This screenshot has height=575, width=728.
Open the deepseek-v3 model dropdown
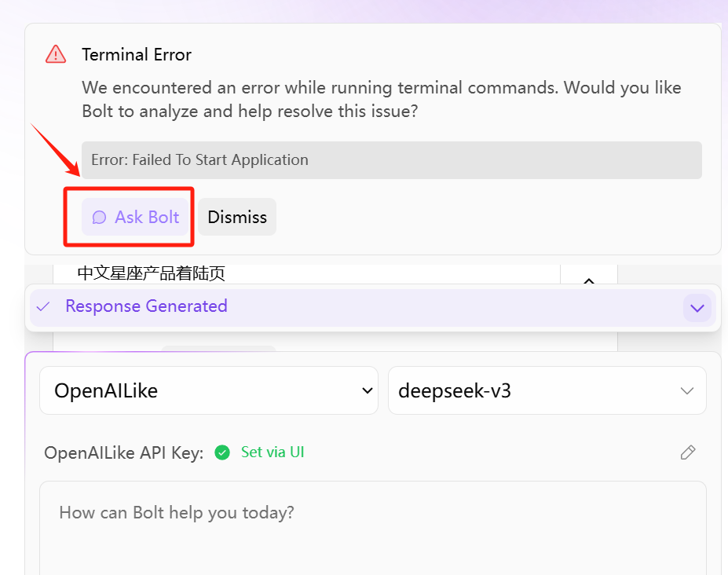point(547,390)
